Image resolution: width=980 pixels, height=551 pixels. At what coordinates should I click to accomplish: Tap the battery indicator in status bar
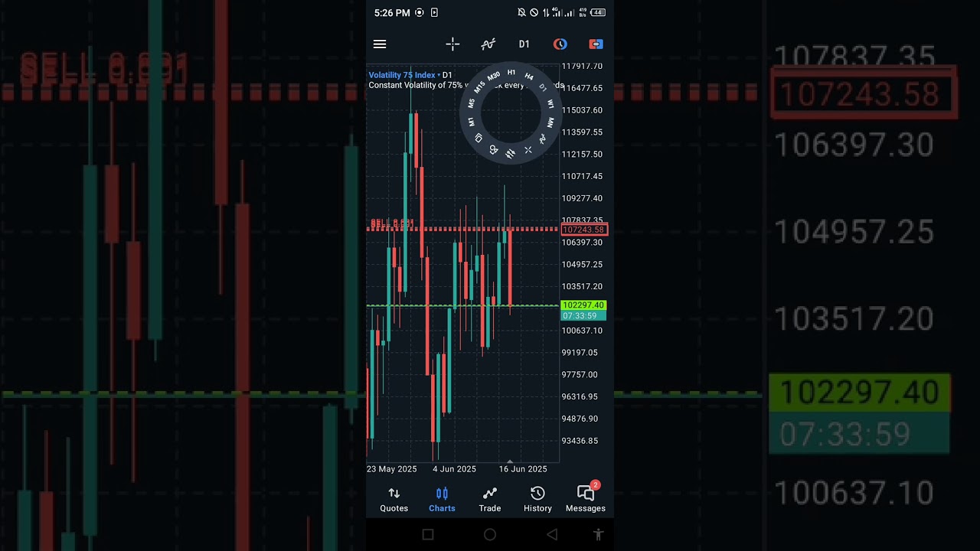coord(598,12)
